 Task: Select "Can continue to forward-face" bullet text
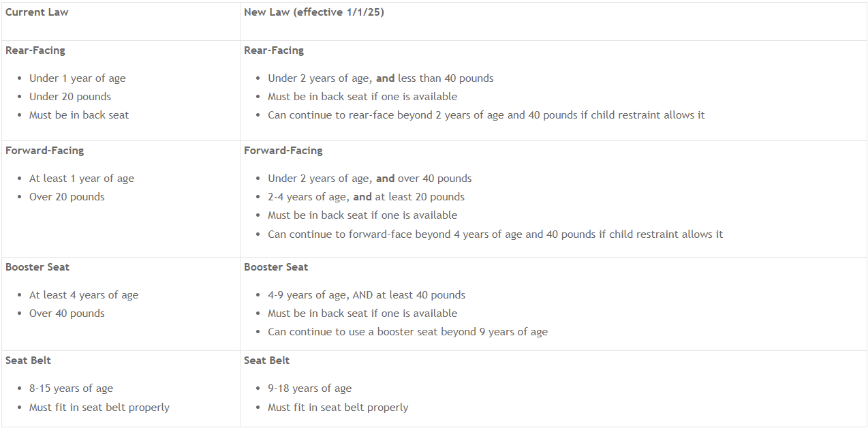[x=495, y=234]
